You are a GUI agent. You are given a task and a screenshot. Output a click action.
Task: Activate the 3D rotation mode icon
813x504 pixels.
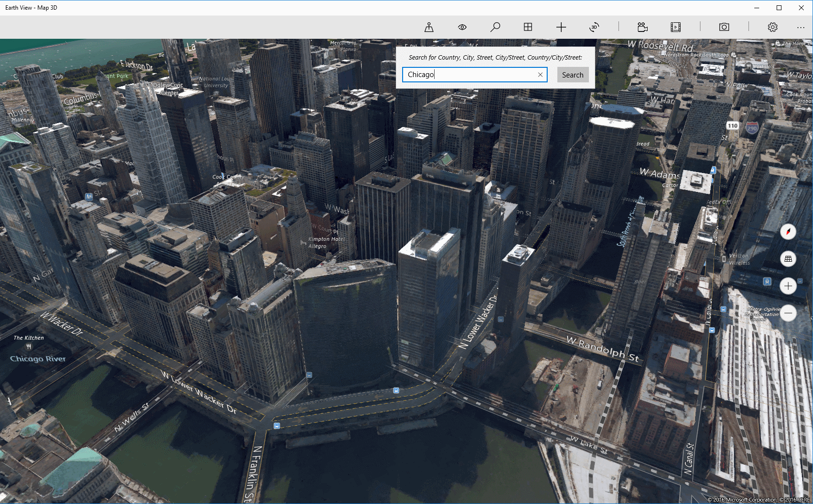[594, 27]
